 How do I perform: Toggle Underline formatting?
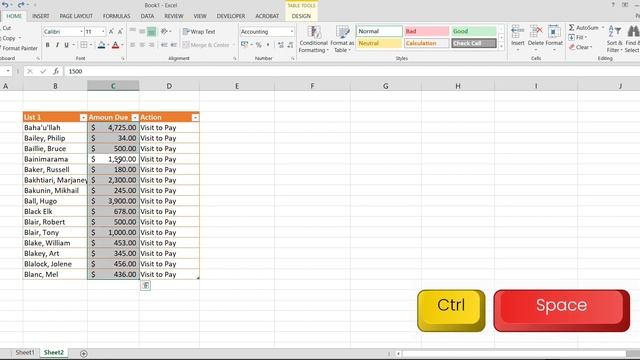(x=67, y=45)
